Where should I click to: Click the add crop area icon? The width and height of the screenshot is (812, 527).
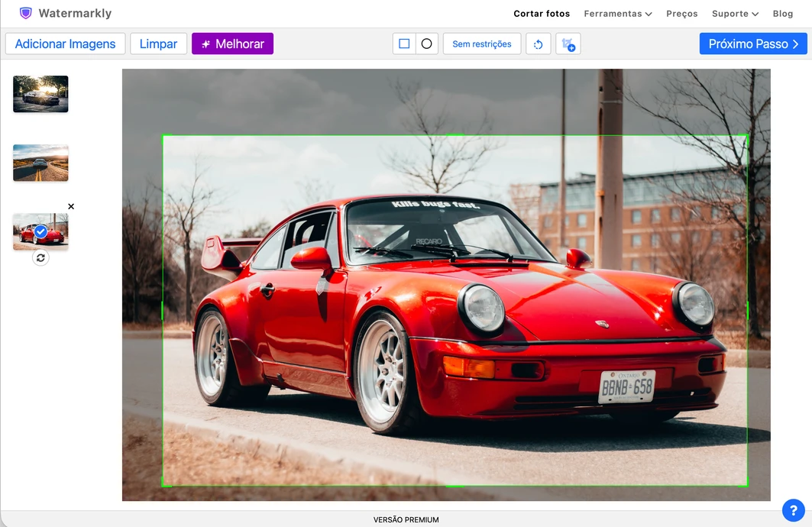coord(568,44)
